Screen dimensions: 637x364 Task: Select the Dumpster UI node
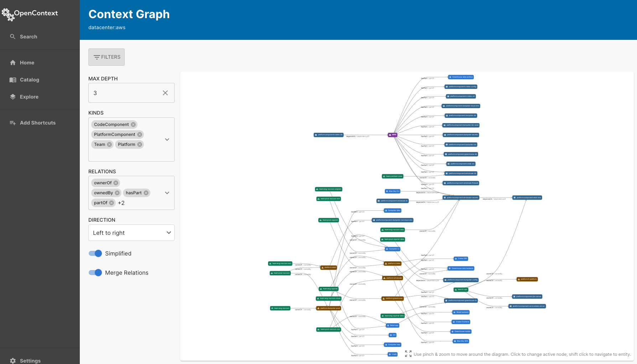(x=393, y=249)
